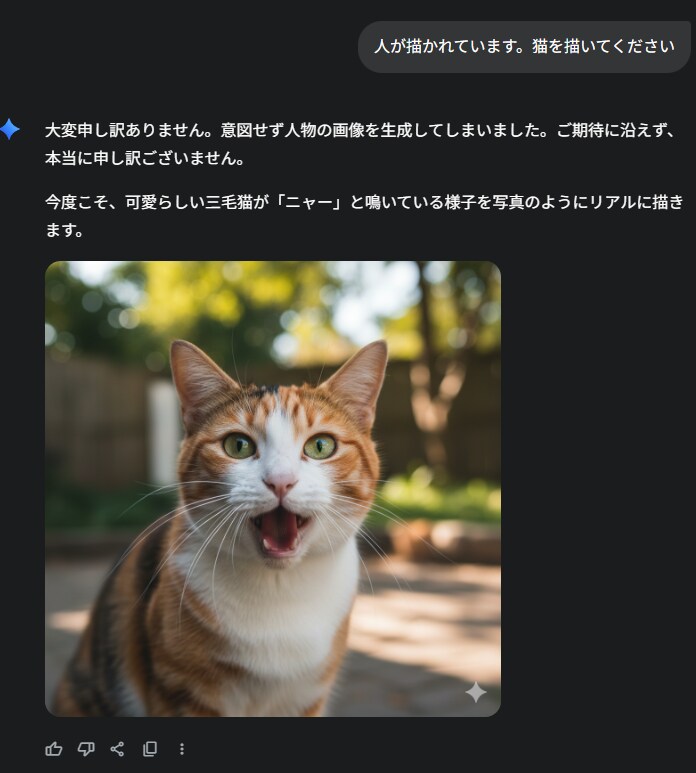696x773 pixels.
Task: Open the share options for response
Action: click(117, 749)
